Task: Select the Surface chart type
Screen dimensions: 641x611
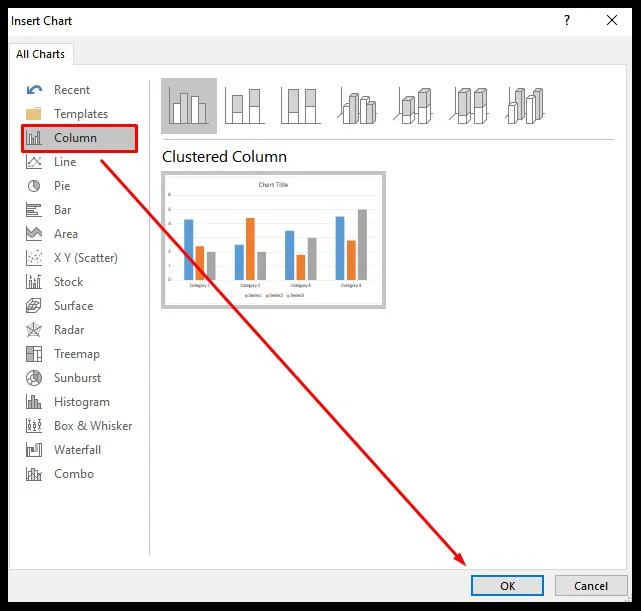Action: pyautogui.click(x=74, y=306)
